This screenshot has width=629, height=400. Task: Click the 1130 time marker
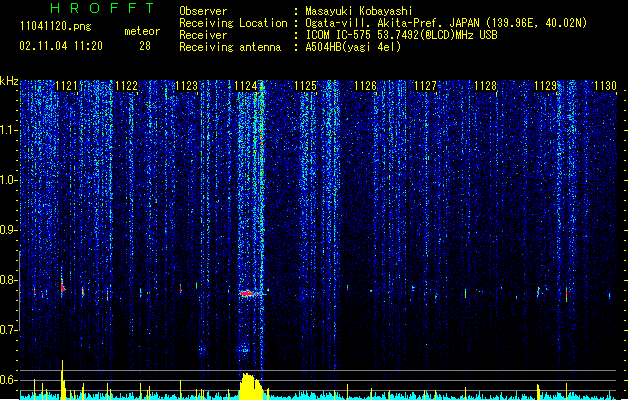(605, 86)
